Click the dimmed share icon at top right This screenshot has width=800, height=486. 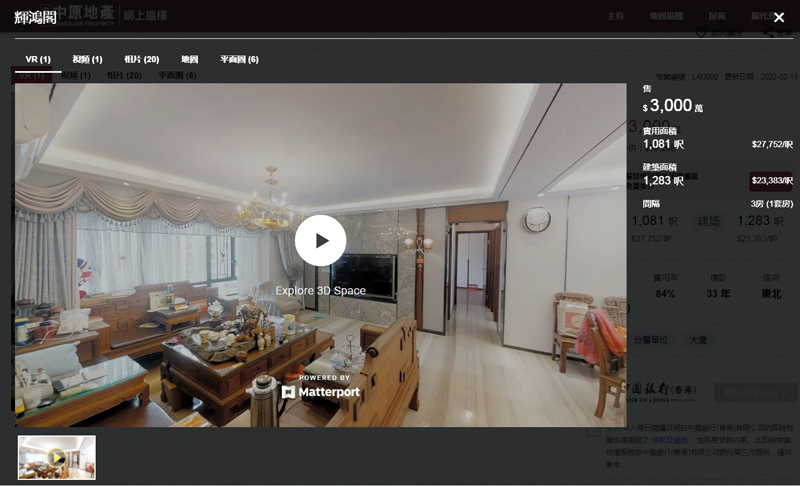768,33
